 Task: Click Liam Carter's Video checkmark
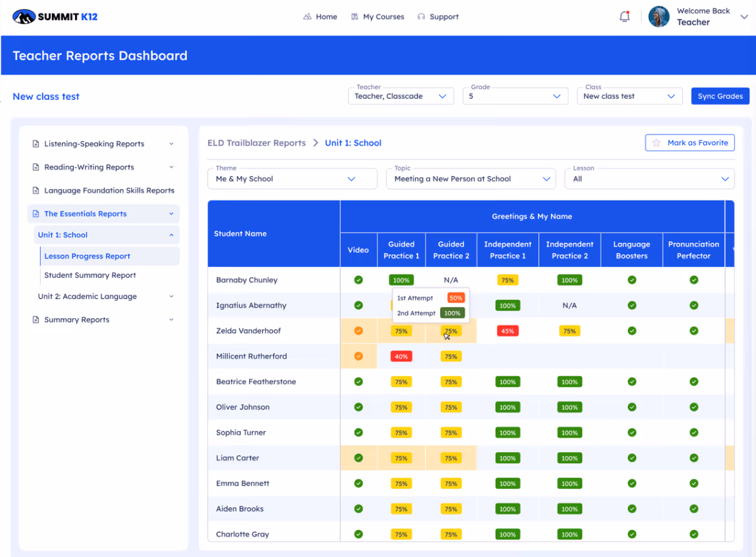[358, 458]
